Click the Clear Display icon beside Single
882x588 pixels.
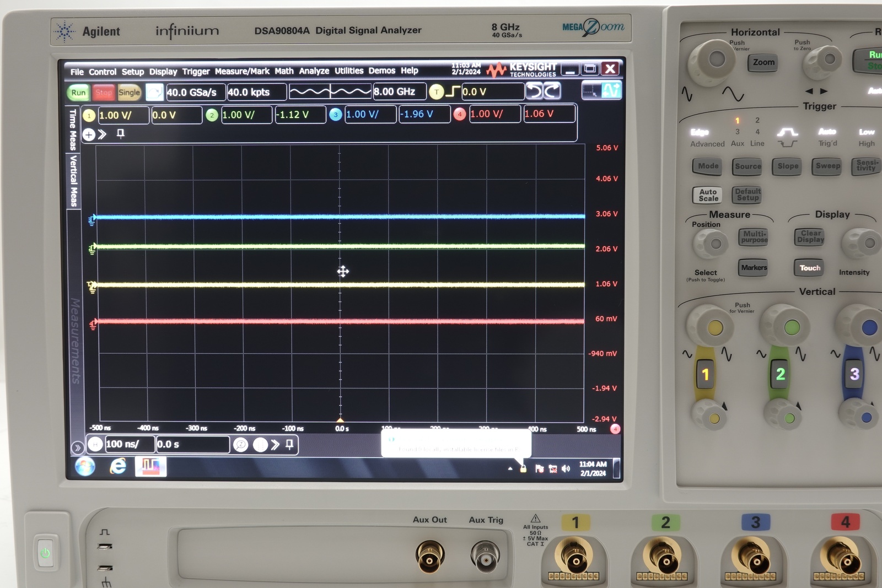click(x=154, y=92)
